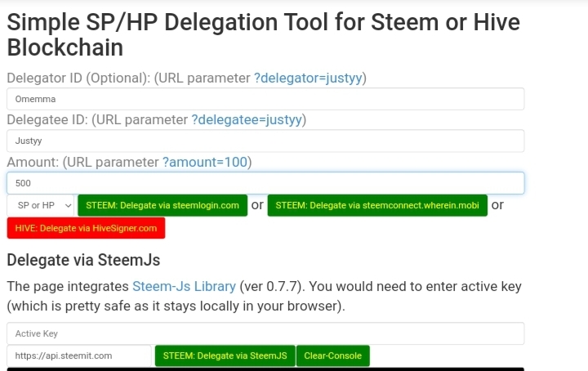Click the Amount: label text

coord(33,162)
